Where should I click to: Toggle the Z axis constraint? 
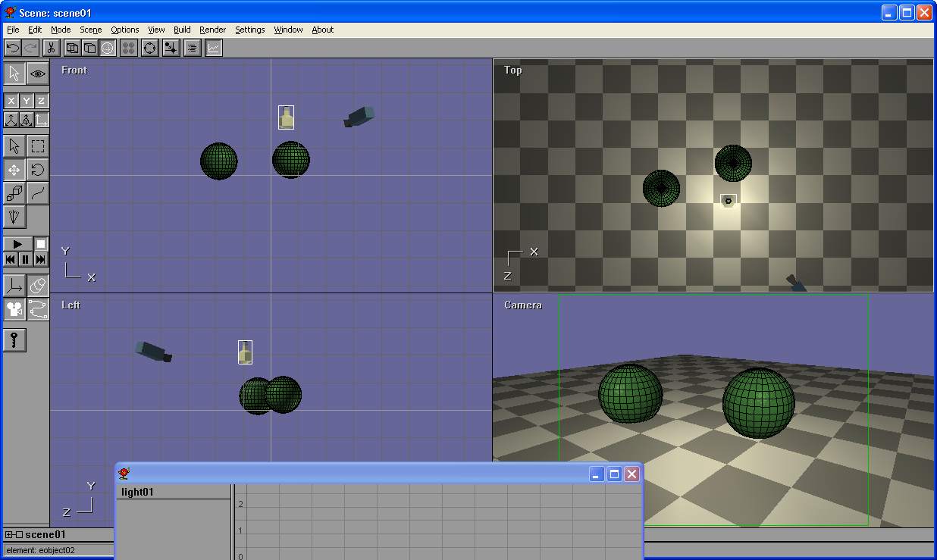coord(41,101)
